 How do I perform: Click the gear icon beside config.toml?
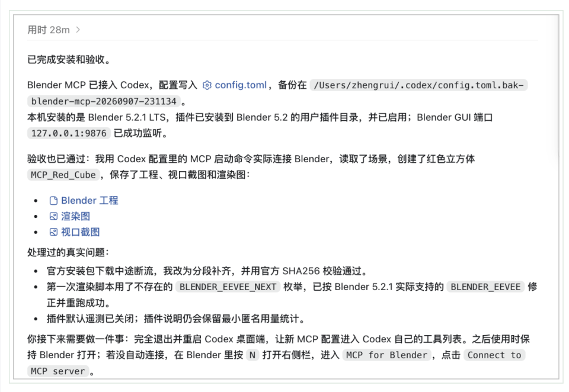point(207,85)
